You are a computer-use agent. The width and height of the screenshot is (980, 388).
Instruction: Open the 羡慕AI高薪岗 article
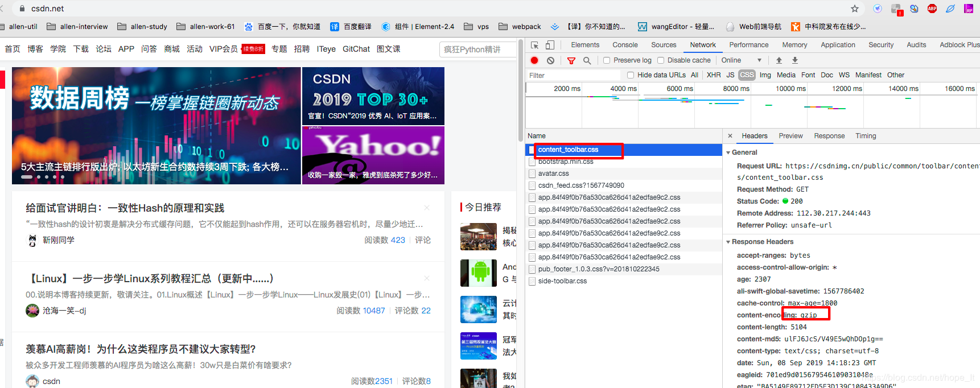(141, 349)
